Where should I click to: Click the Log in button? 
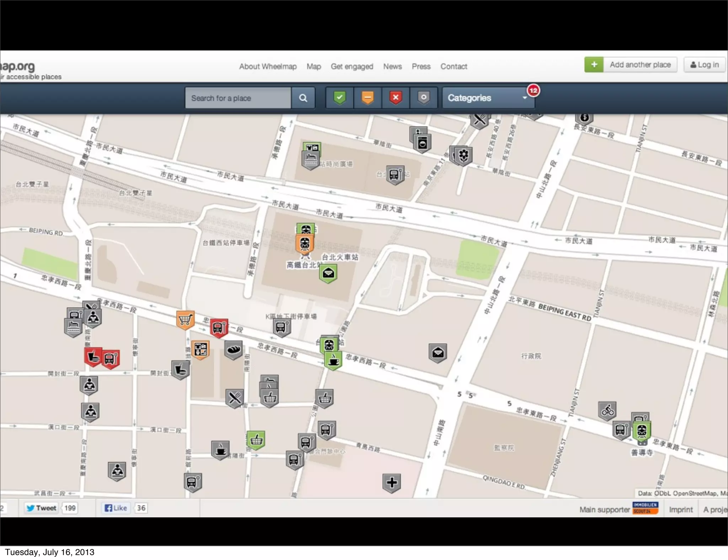point(704,65)
